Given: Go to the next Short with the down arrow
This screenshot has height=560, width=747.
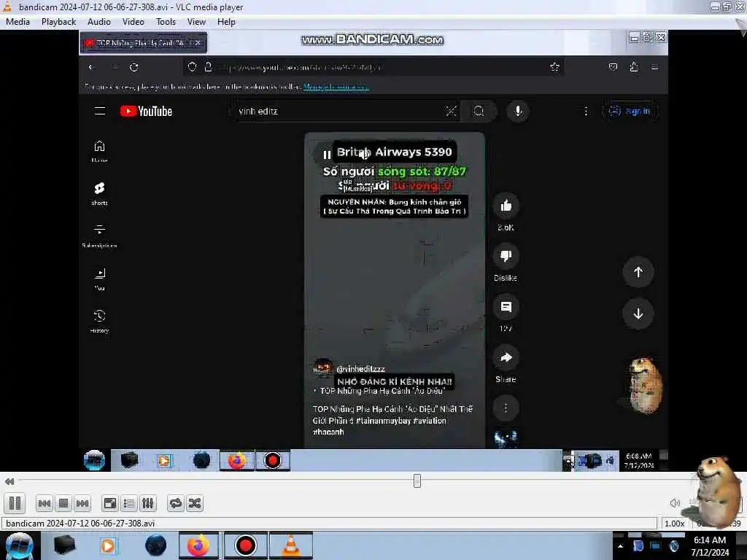Looking at the screenshot, I should 638,314.
